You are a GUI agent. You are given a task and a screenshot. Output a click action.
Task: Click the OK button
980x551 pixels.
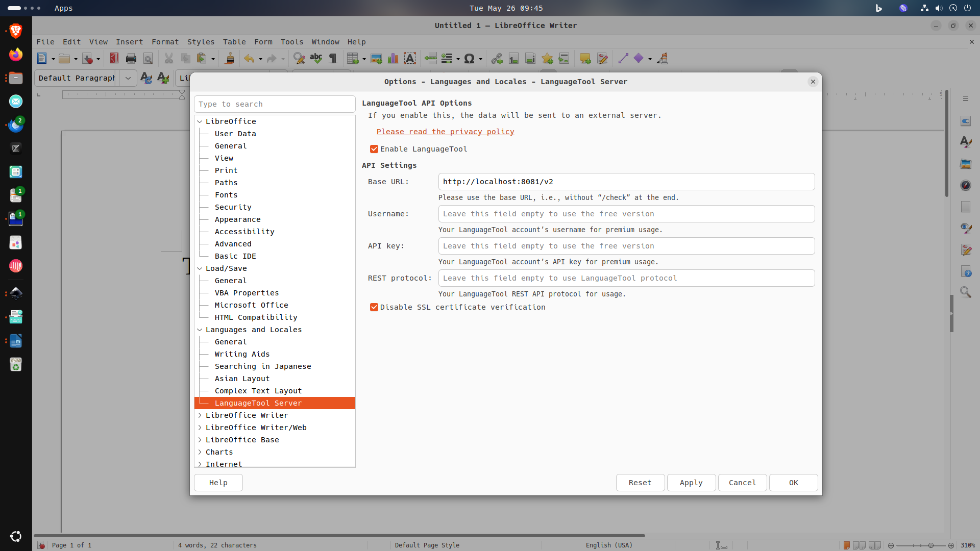pyautogui.click(x=793, y=483)
